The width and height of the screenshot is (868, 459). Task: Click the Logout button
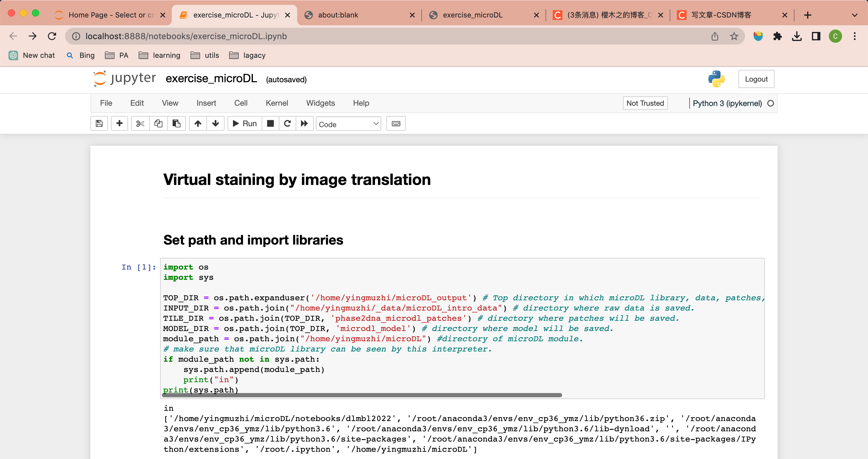pyautogui.click(x=756, y=79)
